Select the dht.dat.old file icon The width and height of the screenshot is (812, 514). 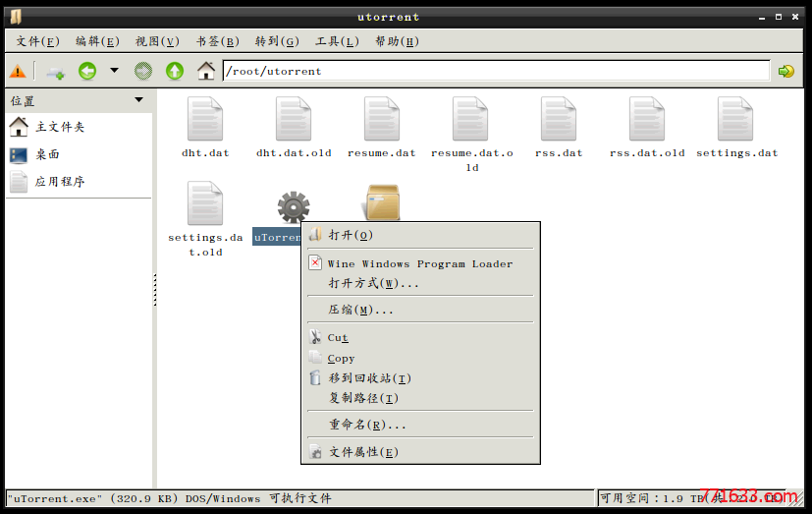point(294,119)
